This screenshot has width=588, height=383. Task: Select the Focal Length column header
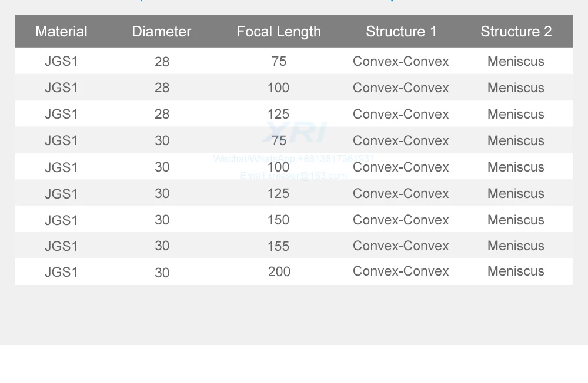tap(279, 32)
